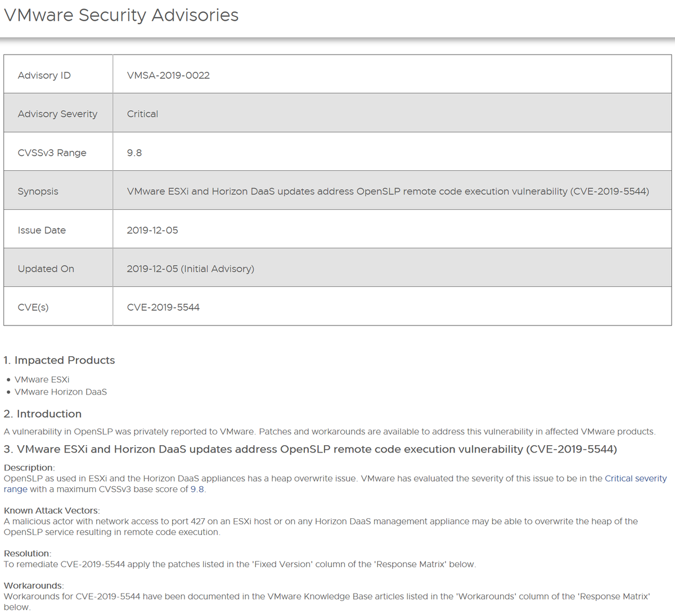Click the 'Resolution:' label
The height and width of the screenshot is (616, 675).
click(28, 554)
